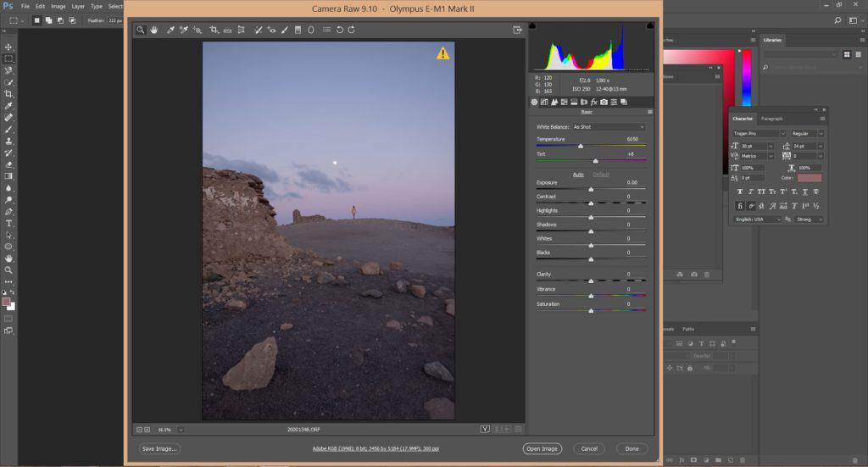Toggle Faux Bold in Character panel
The image size is (868, 467).
click(x=739, y=192)
